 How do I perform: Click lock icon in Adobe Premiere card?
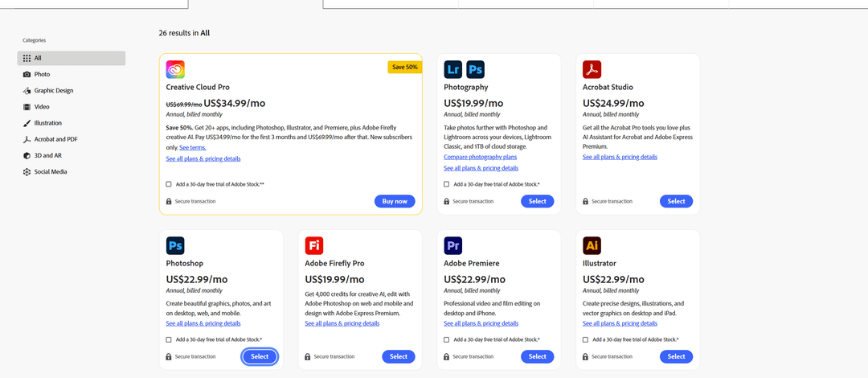[x=447, y=356]
